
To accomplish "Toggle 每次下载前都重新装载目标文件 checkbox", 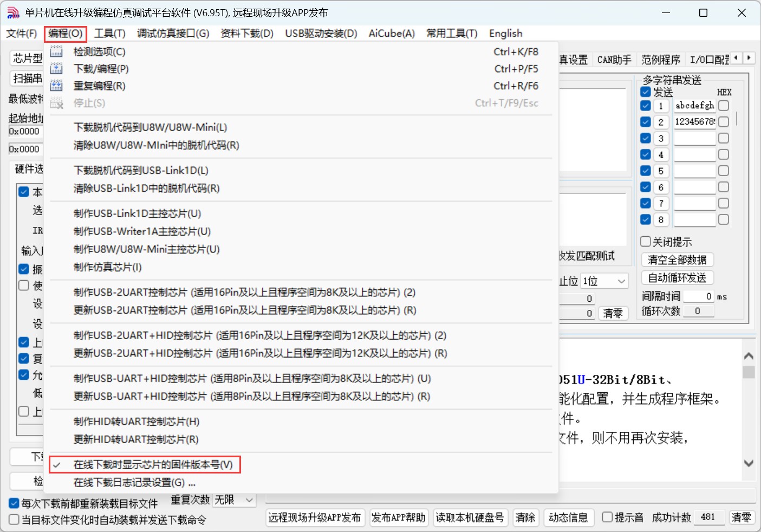I will point(15,503).
